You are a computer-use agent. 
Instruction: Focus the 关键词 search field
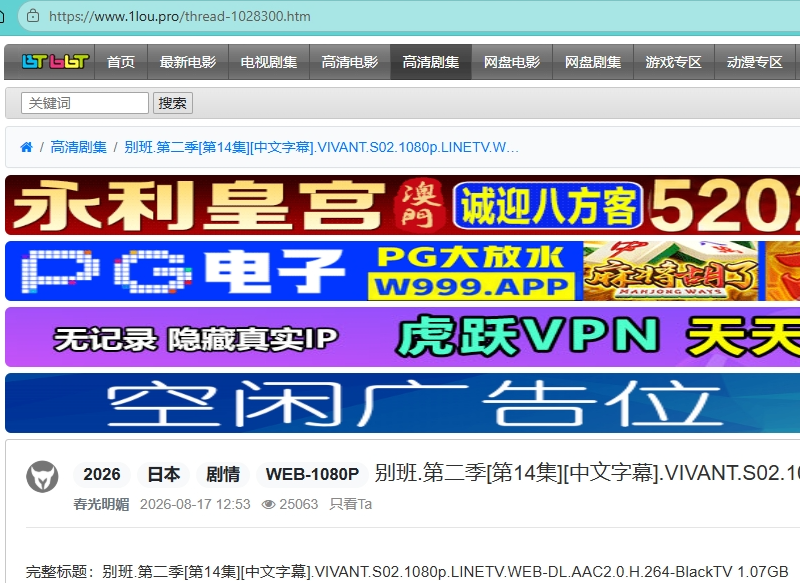[85, 103]
